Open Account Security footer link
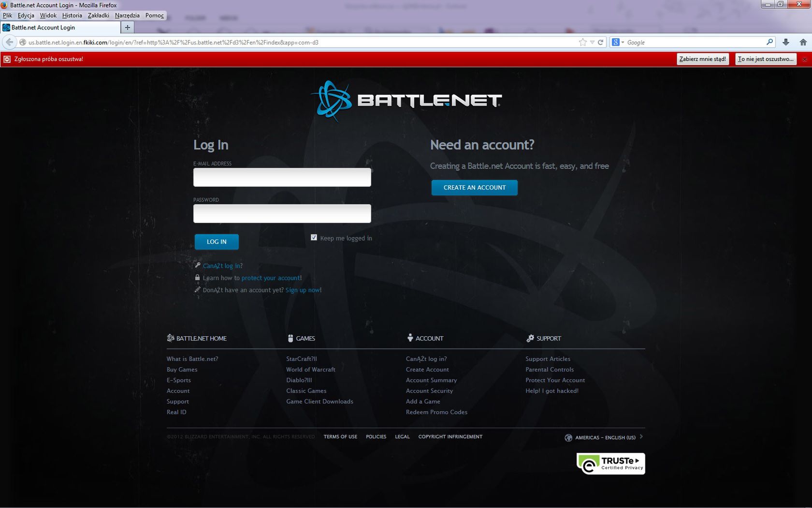The width and height of the screenshot is (812, 508). (429, 391)
